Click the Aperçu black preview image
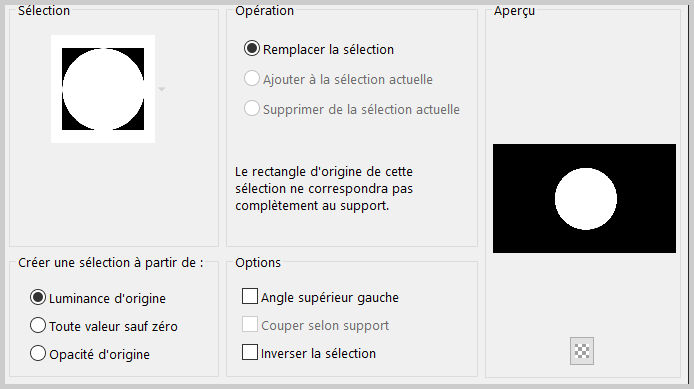The width and height of the screenshot is (694, 389). point(584,198)
